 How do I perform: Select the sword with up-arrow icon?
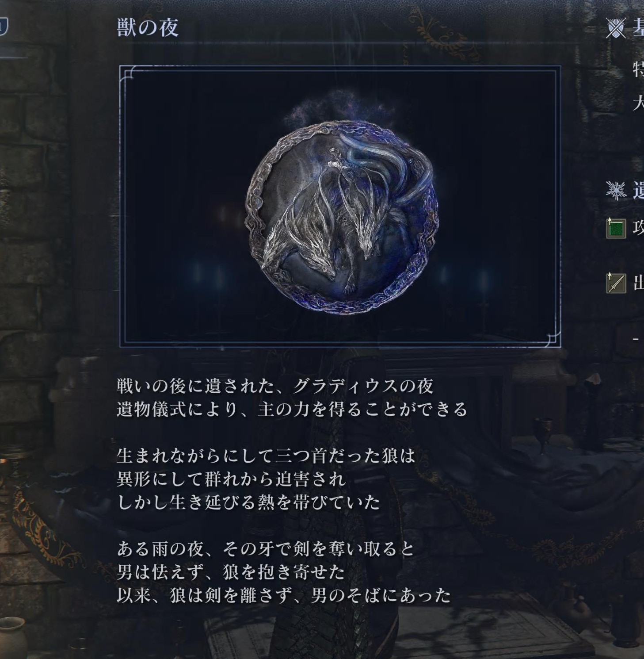point(616,283)
